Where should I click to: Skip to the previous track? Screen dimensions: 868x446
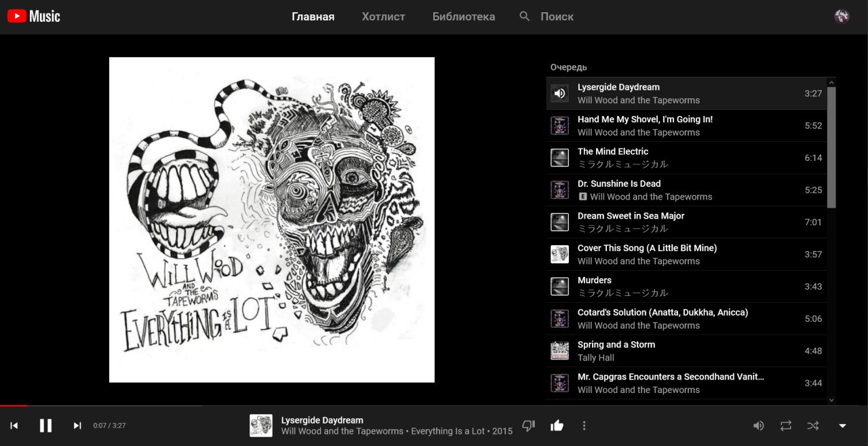[x=14, y=426]
